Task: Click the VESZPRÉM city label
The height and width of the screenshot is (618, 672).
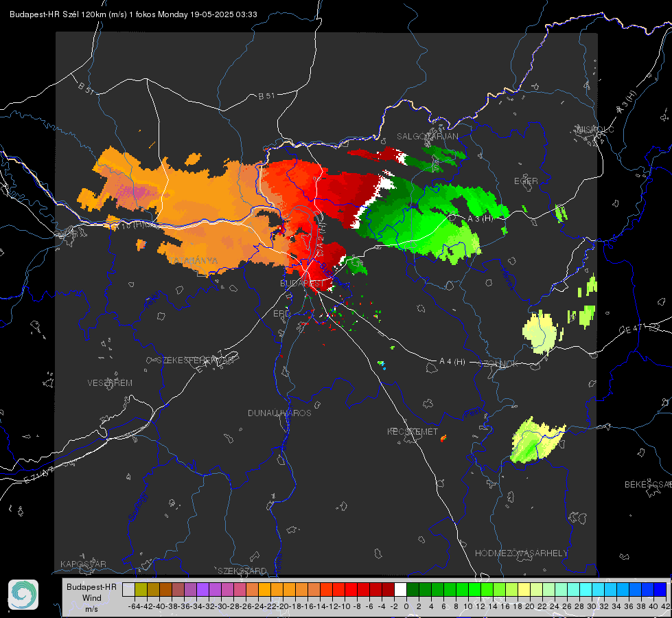Action: (110, 382)
